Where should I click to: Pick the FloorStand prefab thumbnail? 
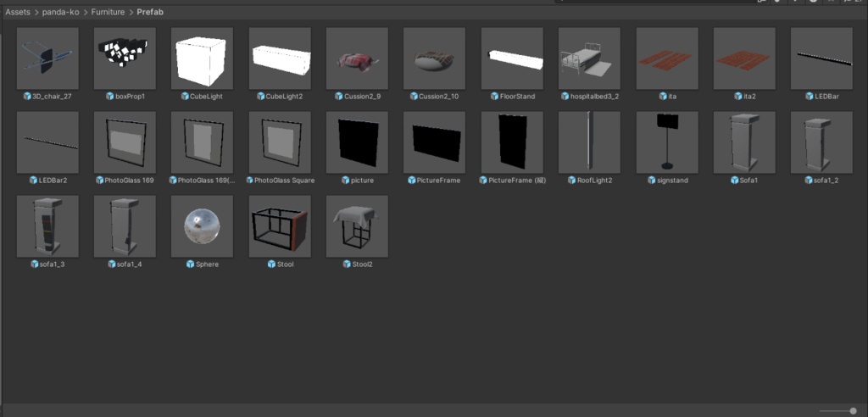(x=512, y=58)
